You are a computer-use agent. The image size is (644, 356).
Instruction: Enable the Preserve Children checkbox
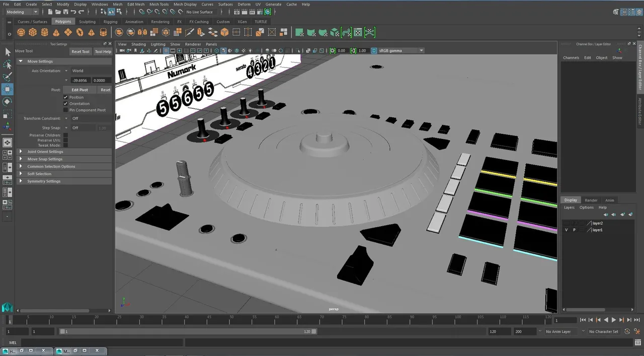pyautogui.click(x=65, y=135)
